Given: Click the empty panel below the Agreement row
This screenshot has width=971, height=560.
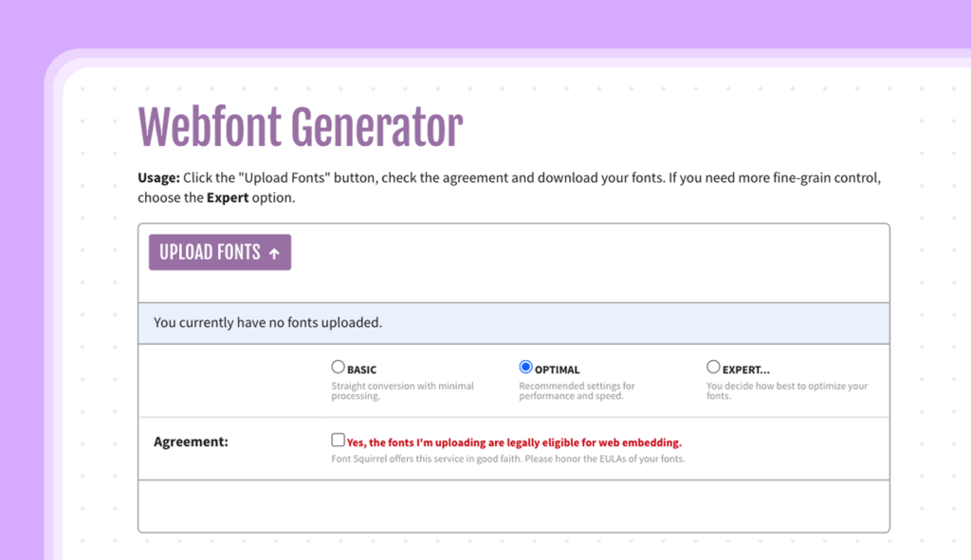Looking at the screenshot, I should point(515,507).
